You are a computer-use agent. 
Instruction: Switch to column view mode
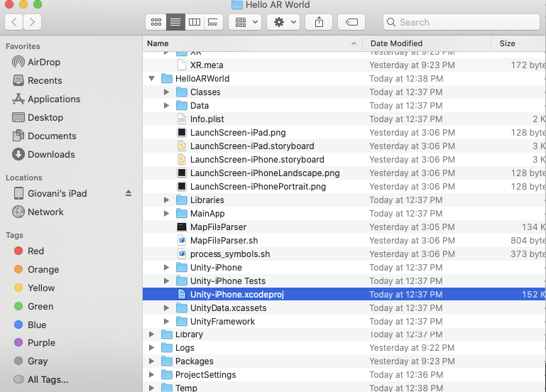(x=194, y=22)
